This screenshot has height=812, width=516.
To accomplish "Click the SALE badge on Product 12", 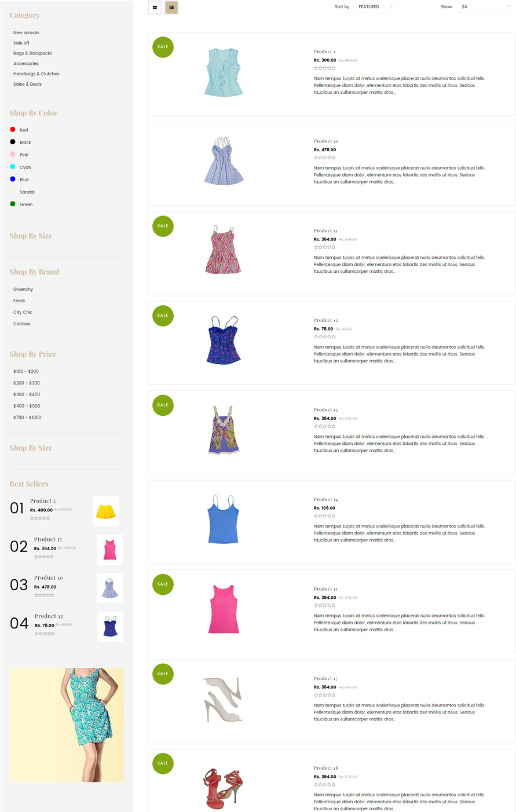I will (x=163, y=316).
